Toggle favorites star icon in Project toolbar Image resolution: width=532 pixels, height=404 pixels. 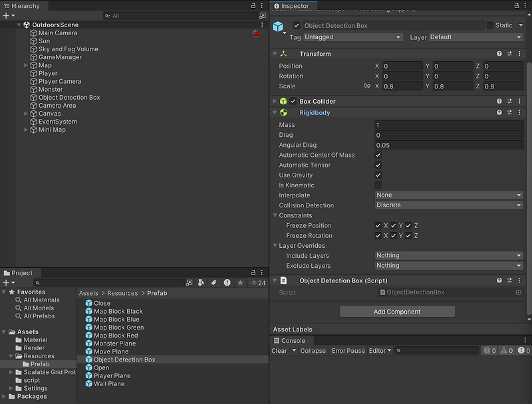[240, 282]
